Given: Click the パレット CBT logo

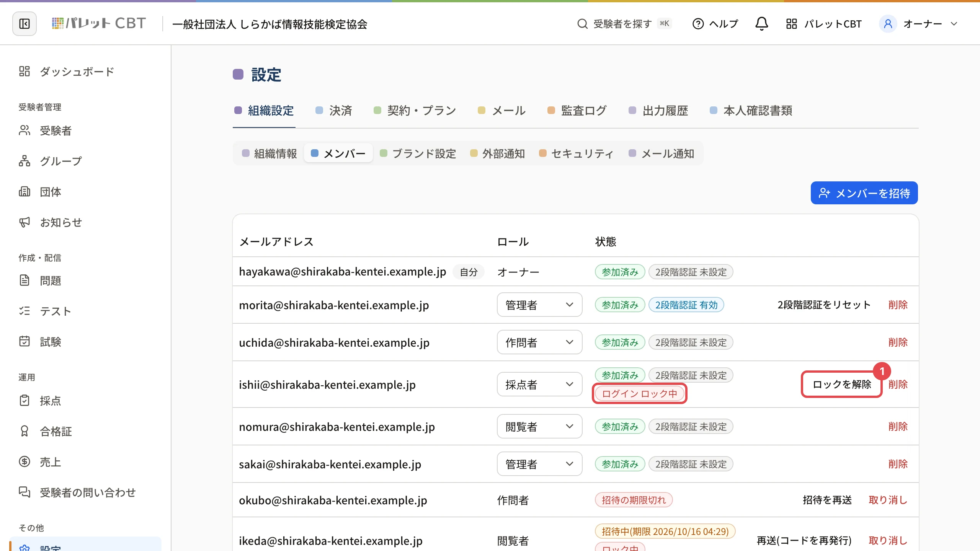Looking at the screenshot, I should coord(99,24).
